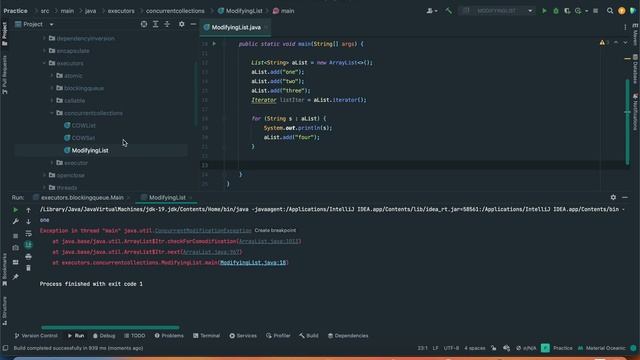Viewport: 640px width, 360px height.
Task: Dump threads using the camera icon
Action: [x=16, y=248]
